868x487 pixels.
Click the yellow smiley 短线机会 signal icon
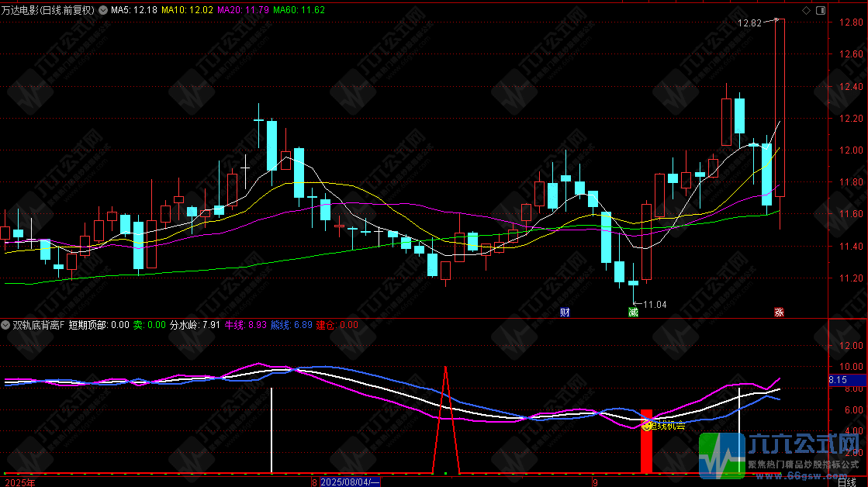[646, 426]
